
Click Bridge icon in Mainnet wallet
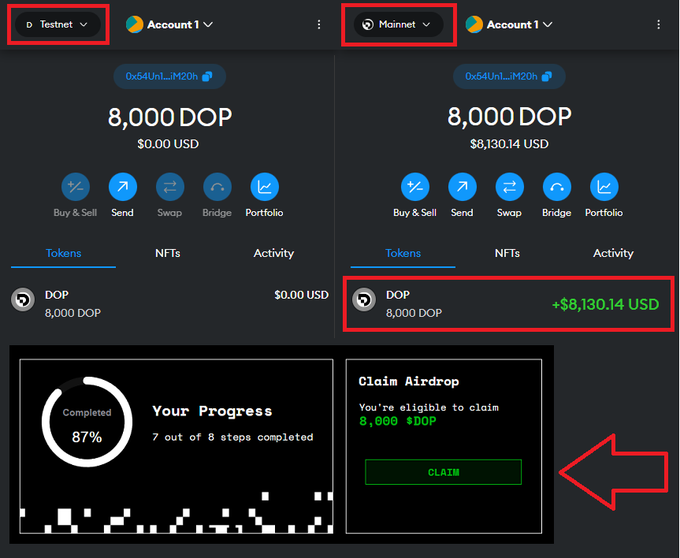coord(557,187)
